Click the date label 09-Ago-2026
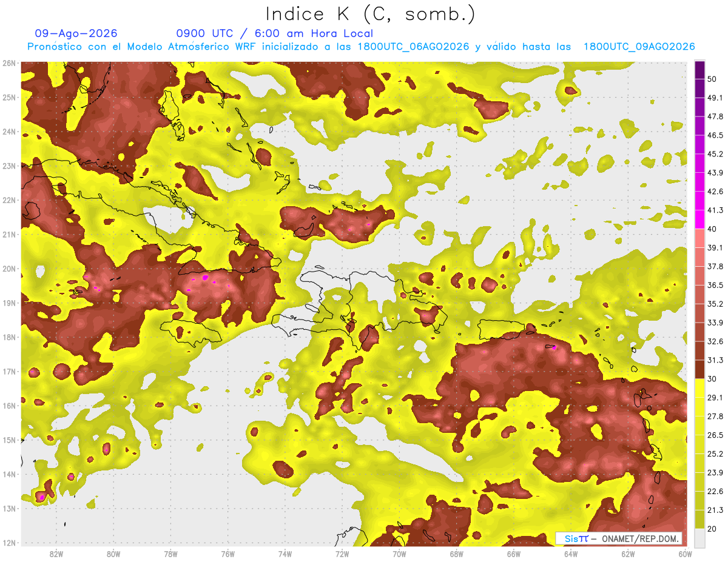Viewport: 728px width, 562px height. click(76, 33)
